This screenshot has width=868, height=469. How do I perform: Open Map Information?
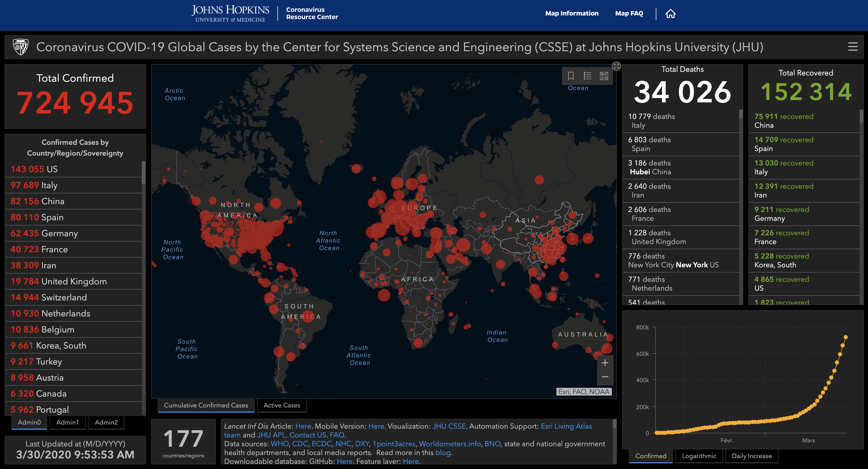coord(572,13)
